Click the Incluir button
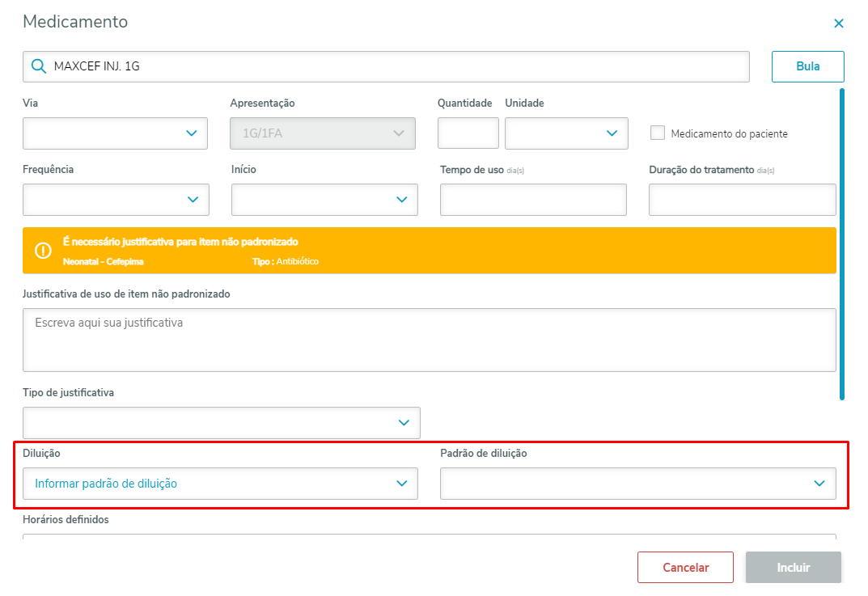Viewport: 868px width, 596px height. tap(793, 568)
